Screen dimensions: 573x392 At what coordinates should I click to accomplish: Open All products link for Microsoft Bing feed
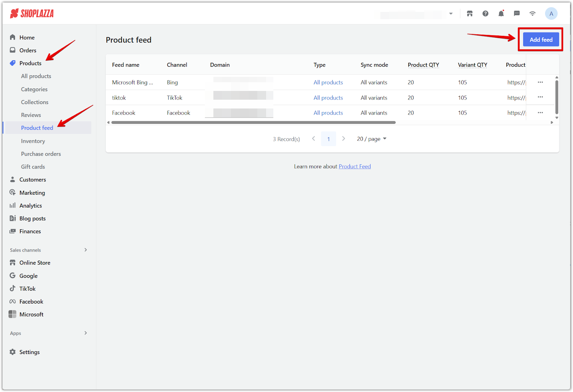click(328, 82)
